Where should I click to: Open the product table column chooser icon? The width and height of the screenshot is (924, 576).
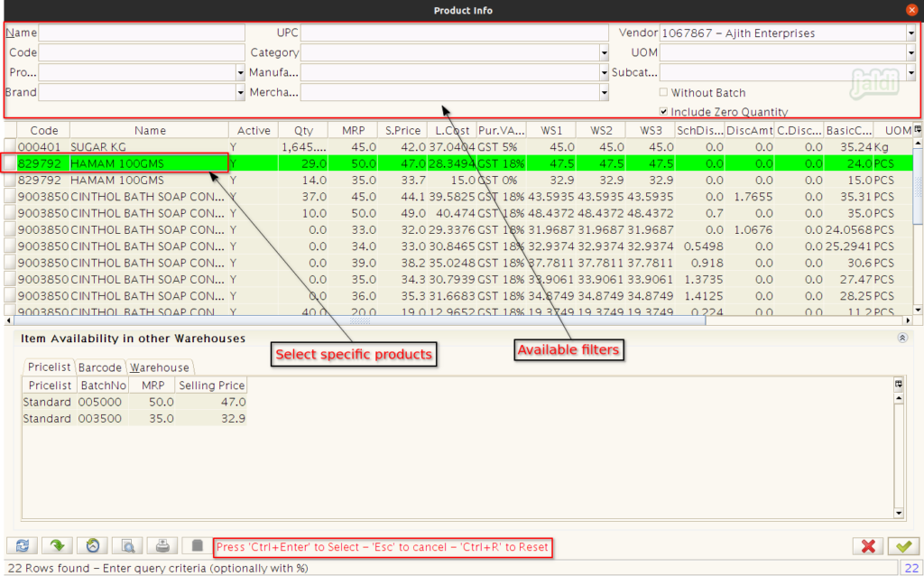918,130
